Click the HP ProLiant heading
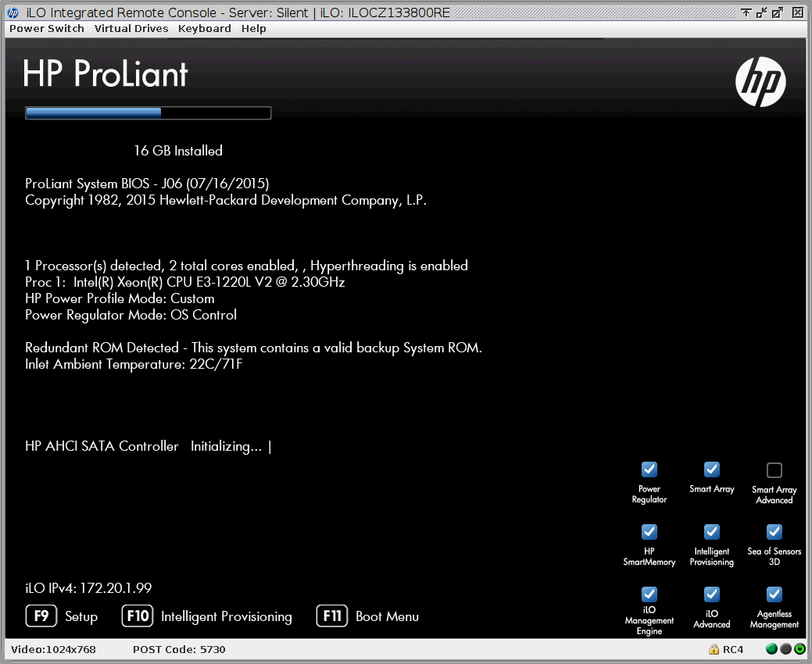Viewport: 812px width, 664px height. tap(106, 73)
